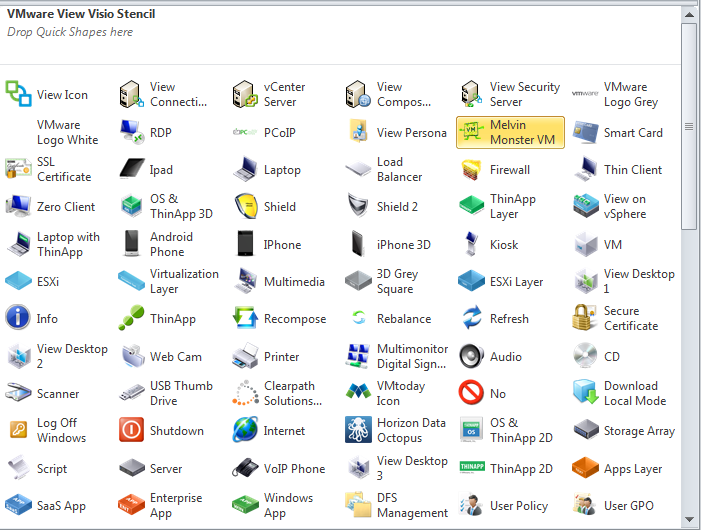The image size is (701, 530).
Task: Select the Web Cam shape
Action: click(132, 356)
